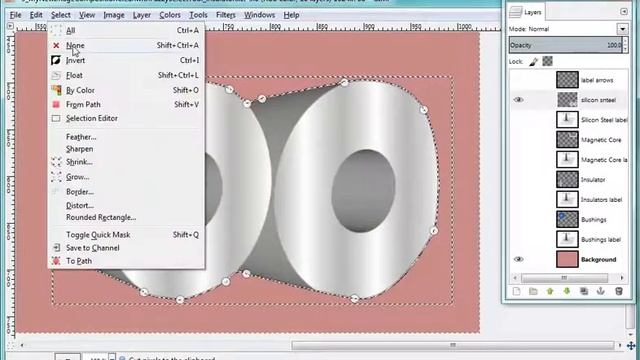Open the Tools menu

coord(198,15)
